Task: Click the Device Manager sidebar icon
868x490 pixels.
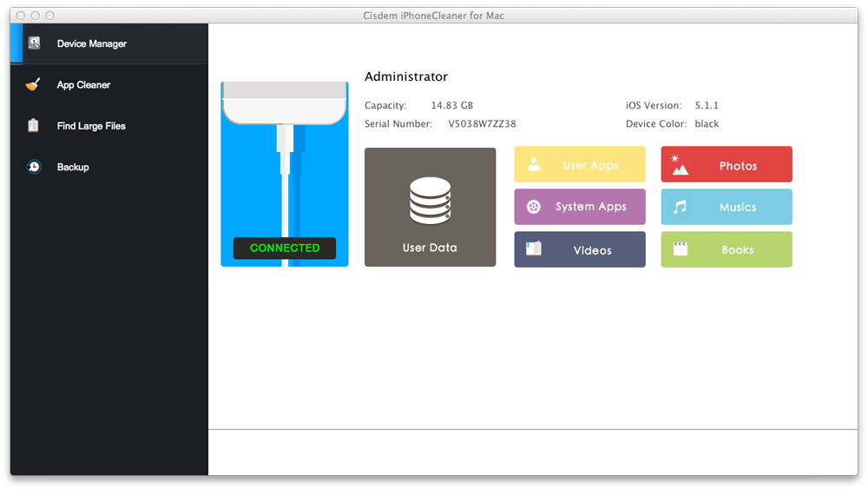Action: (x=35, y=43)
